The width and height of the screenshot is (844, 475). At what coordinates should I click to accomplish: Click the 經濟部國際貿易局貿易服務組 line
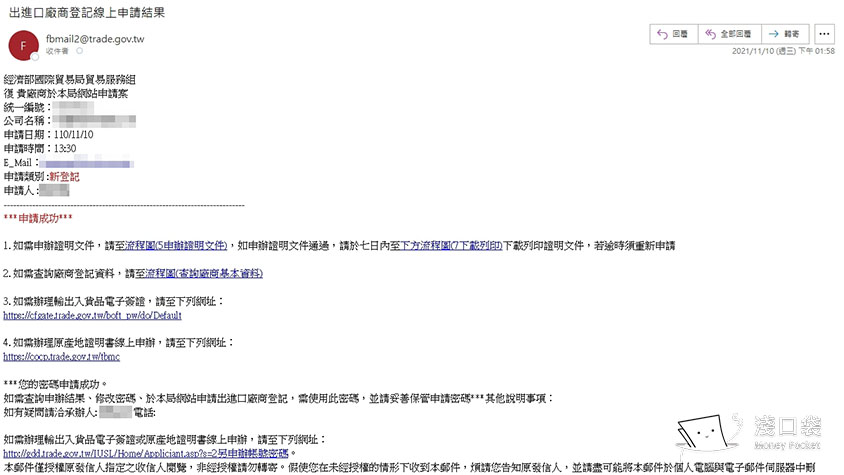click(69, 80)
